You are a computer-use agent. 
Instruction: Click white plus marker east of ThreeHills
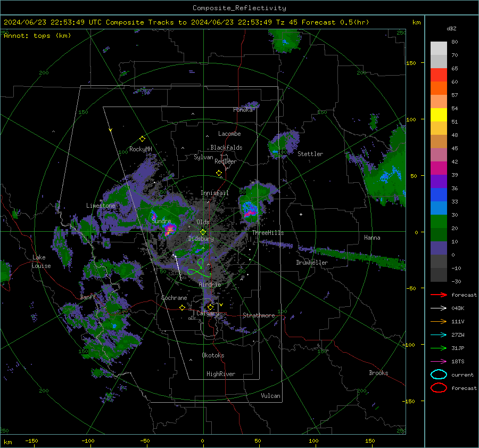point(301,214)
